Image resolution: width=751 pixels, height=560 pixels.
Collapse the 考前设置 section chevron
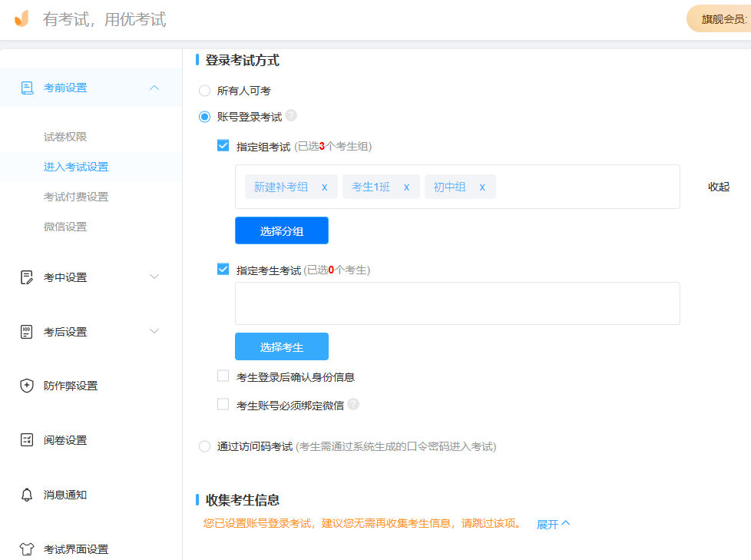click(x=154, y=88)
